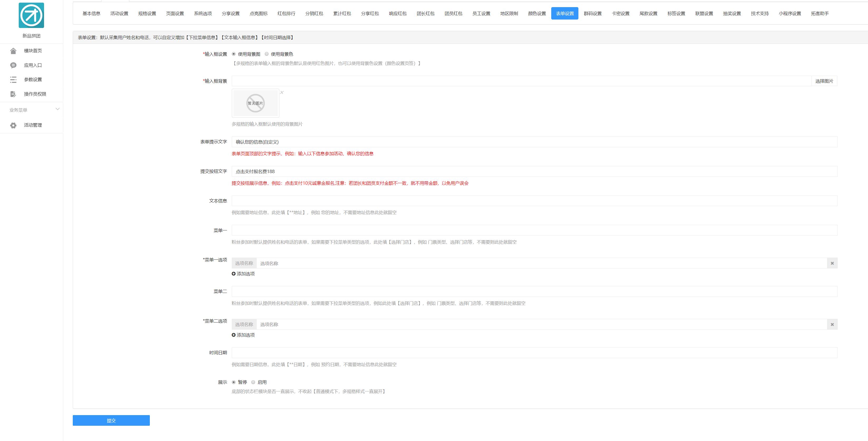Select 使用背景图 radio option
This screenshot has height=441, width=868.
click(233, 54)
